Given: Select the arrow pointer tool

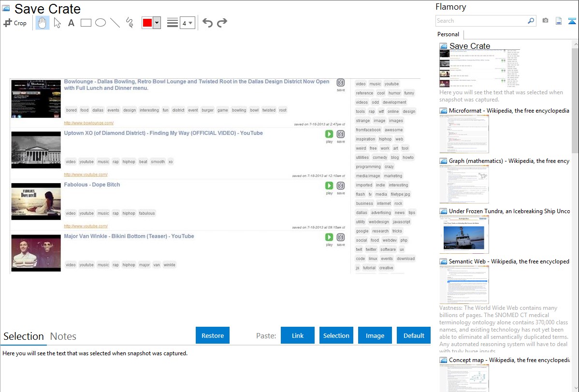Looking at the screenshot, I should [x=57, y=23].
